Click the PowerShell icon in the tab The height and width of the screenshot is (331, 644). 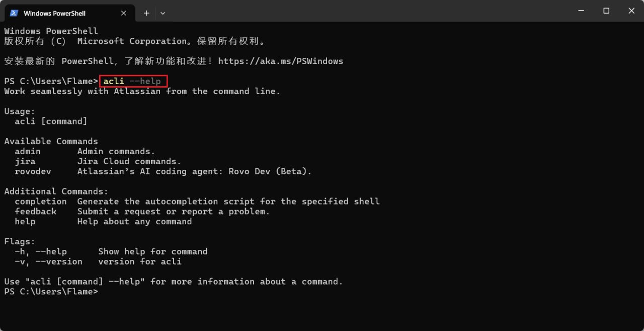[14, 13]
